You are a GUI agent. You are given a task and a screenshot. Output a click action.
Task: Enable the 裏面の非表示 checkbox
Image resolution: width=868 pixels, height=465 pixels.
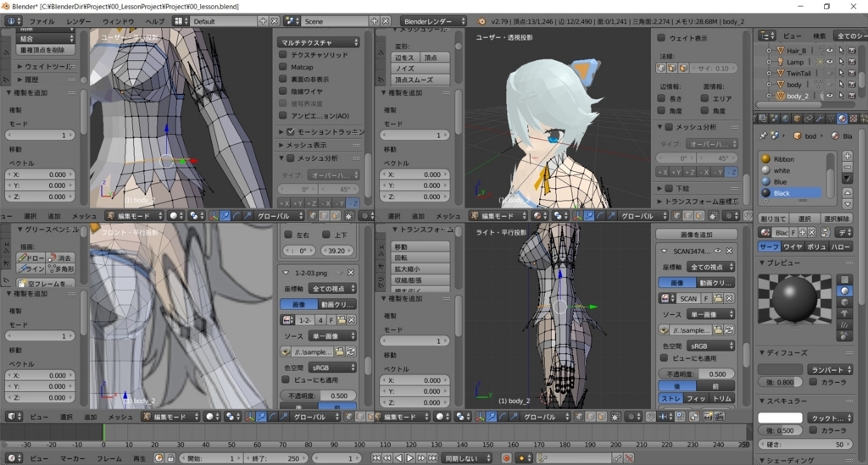(283, 79)
